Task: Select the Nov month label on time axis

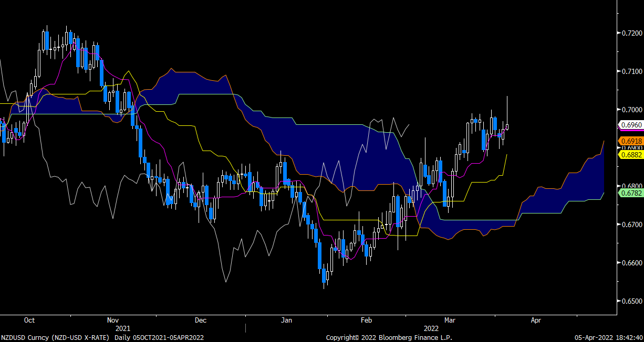Action: [x=113, y=320]
